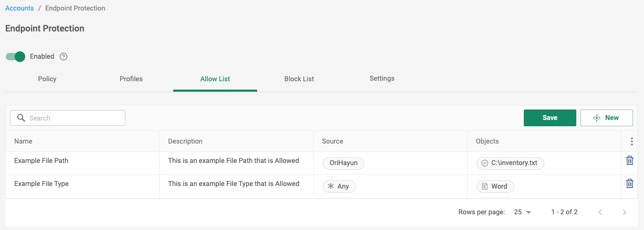Focus the Search input field
This screenshot has height=230, width=644.
click(68, 118)
